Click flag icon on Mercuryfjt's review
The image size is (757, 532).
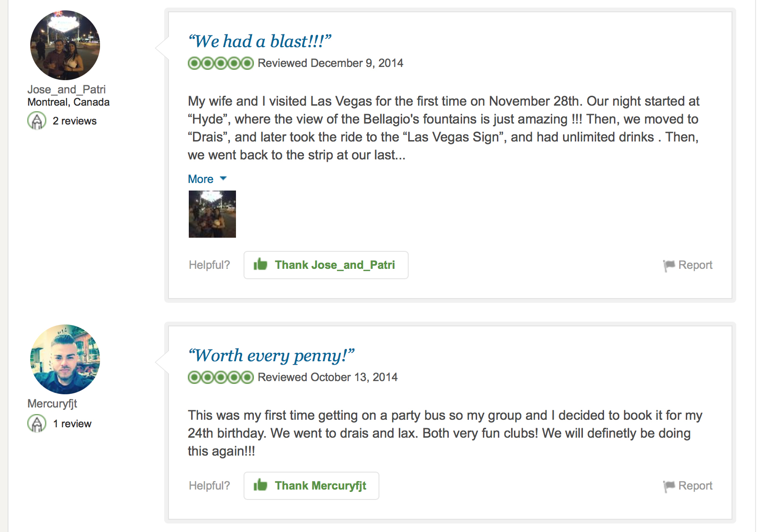[x=669, y=486]
